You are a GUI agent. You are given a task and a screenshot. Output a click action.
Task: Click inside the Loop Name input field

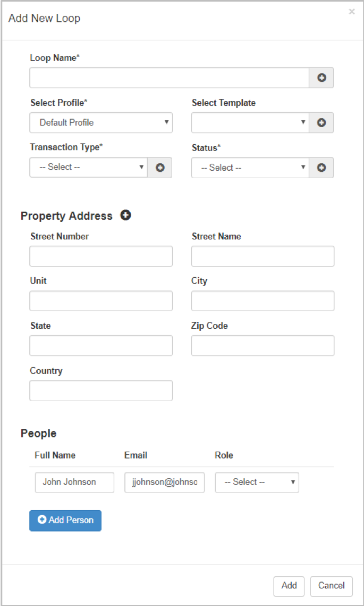(169, 78)
